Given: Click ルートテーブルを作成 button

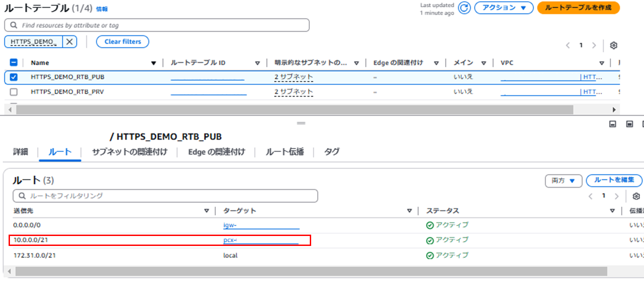Looking at the screenshot, I should click(578, 8).
